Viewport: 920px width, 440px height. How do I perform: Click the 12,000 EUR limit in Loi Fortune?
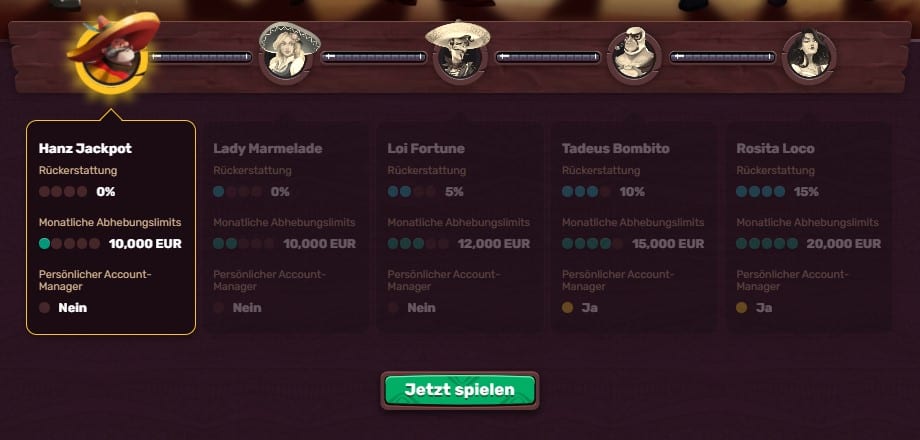[x=494, y=243]
